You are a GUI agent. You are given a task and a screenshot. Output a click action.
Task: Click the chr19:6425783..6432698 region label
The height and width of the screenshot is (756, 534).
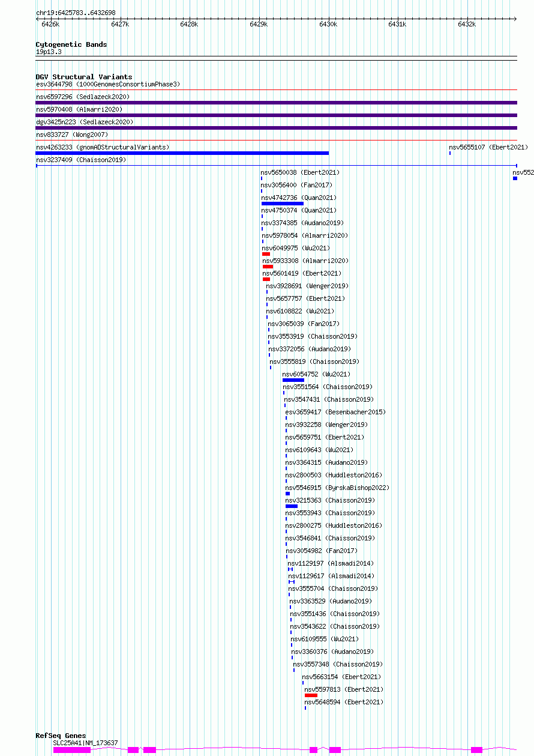(76, 13)
